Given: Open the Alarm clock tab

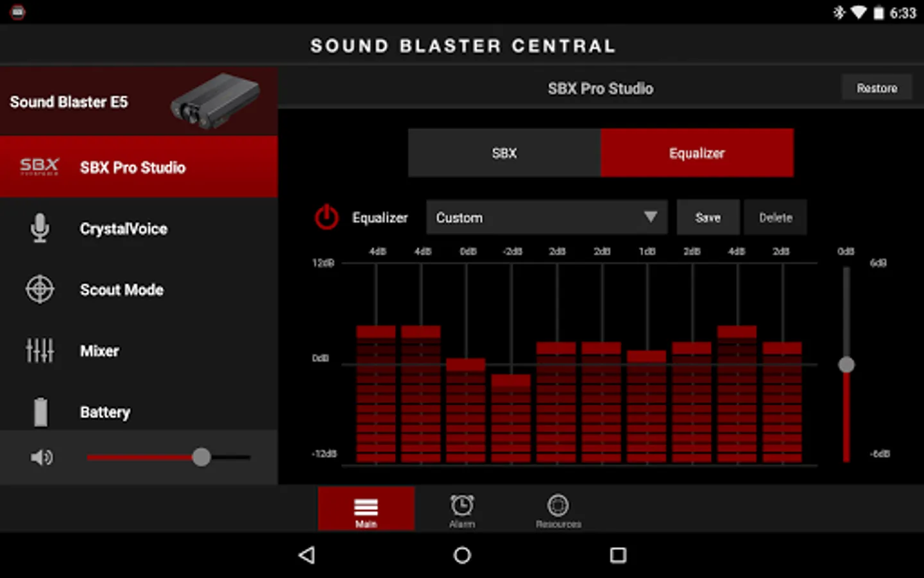Looking at the screenshot, I should pyautogui.click(x=462, y=510).
